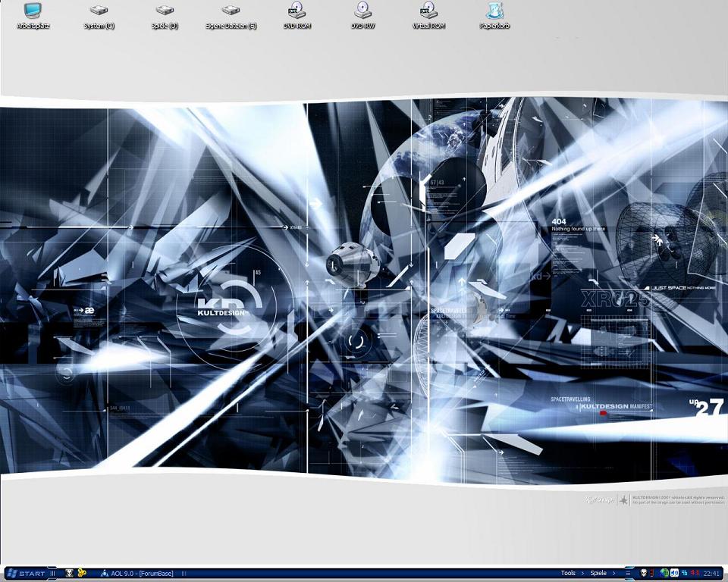Open the Spiele taskbar toolbar
Image resolution: width=728 pixels, height=582 pixels.
[x=598, y=573]
